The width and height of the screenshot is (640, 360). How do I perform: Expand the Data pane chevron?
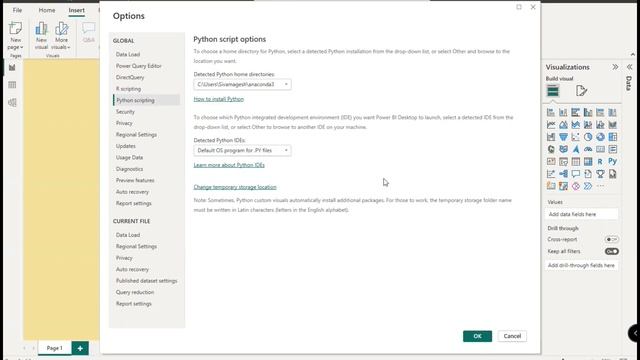pyautogui.click(x=629, y=67)
